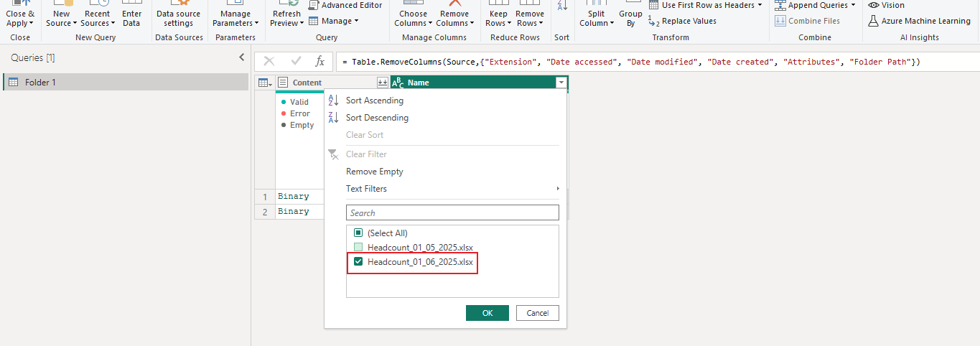980x346 pixels.
Task: Click the Name column filter dropdown arrow
Action: pos(561,83)
